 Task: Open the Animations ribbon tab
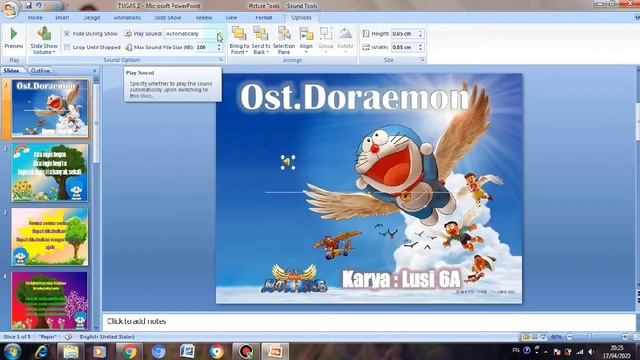[x=127, y=18]
